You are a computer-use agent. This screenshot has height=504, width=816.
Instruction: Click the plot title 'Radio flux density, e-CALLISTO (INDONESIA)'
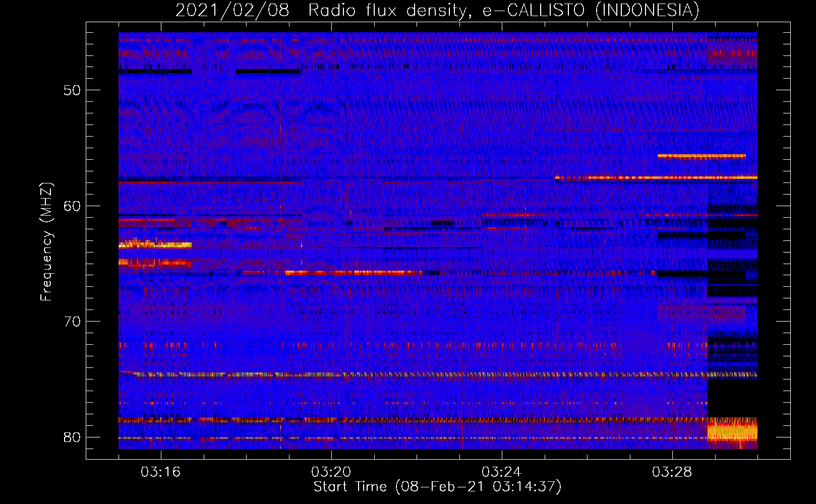click(x=503, y=11)
